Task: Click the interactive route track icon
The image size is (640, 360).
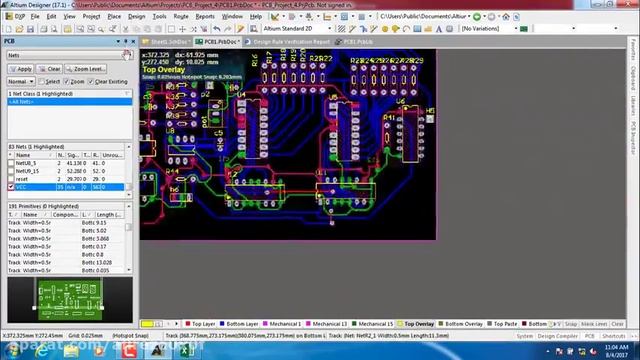Action: pos(352,29)
